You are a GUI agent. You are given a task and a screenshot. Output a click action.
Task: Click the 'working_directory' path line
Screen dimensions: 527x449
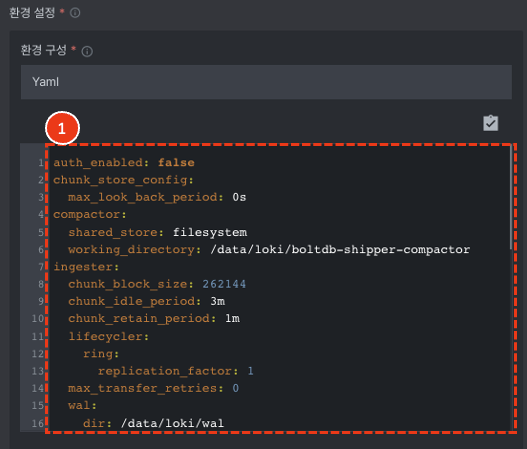pos(269,250)
